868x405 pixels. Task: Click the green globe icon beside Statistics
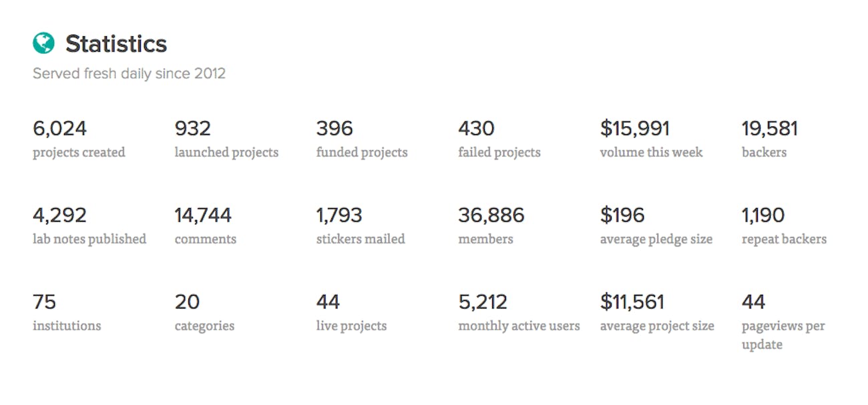[x=43, y=44]
